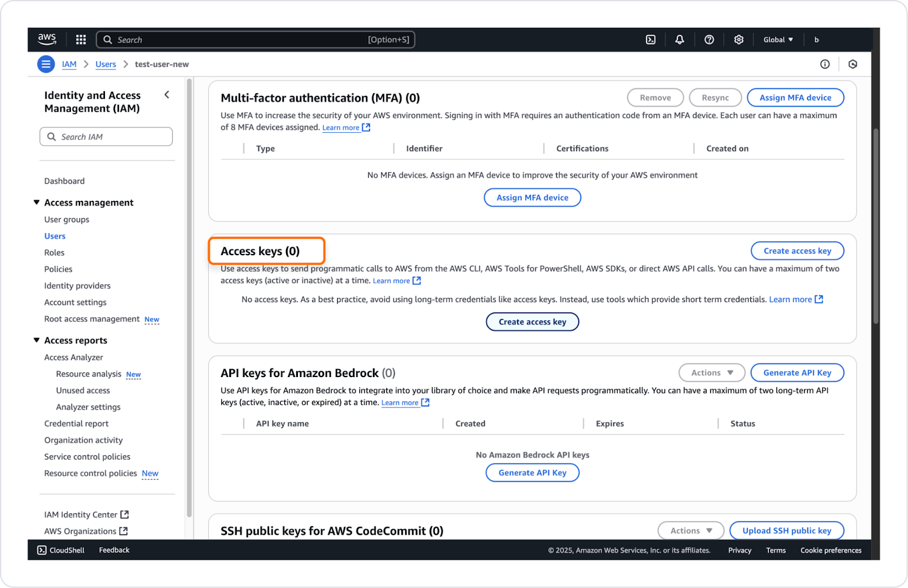The height and width of the screenshot is (588, 908).
Task: Click the external link icon beside IAM Identity Center
Action: [125, 514]
